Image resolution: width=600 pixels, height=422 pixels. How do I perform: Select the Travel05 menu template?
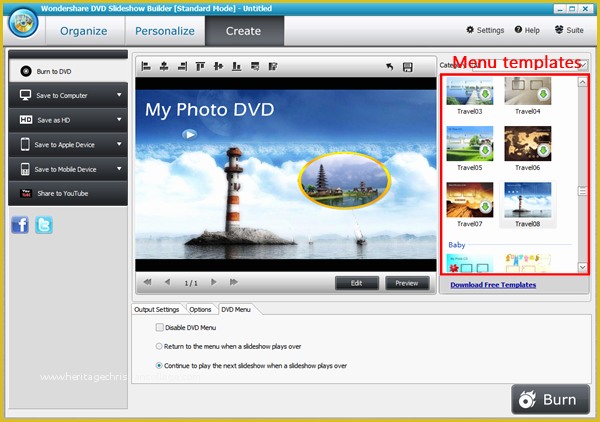470,148
